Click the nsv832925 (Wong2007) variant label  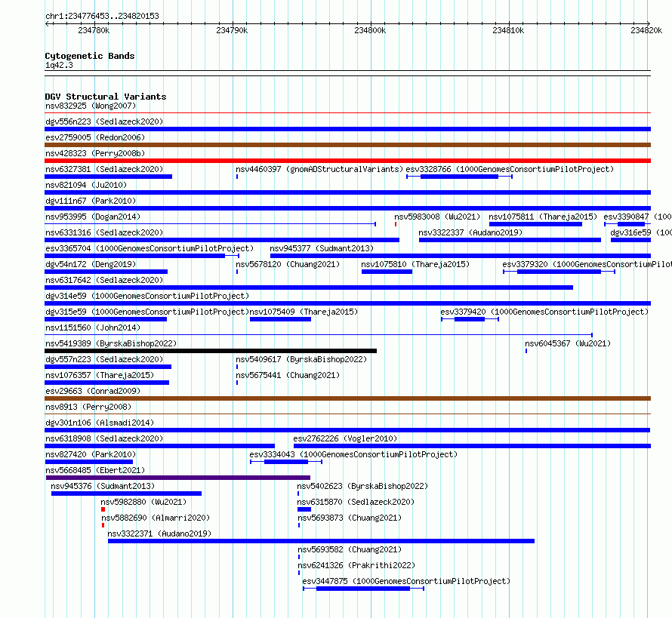[x=91, y=106]
